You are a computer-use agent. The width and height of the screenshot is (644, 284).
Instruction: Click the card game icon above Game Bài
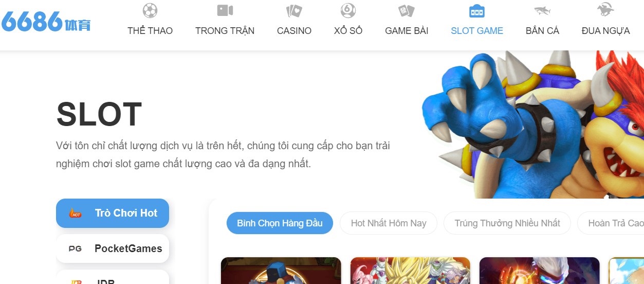point(407,10)
